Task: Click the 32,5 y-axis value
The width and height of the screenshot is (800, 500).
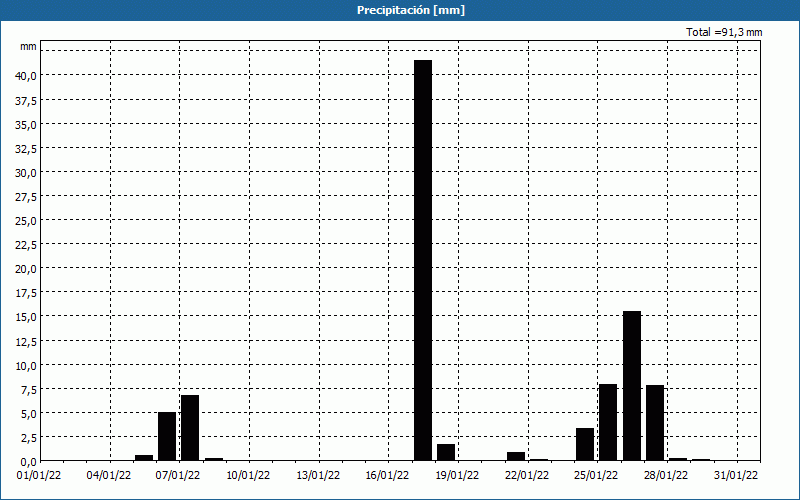Action: (x=26, y=148)
